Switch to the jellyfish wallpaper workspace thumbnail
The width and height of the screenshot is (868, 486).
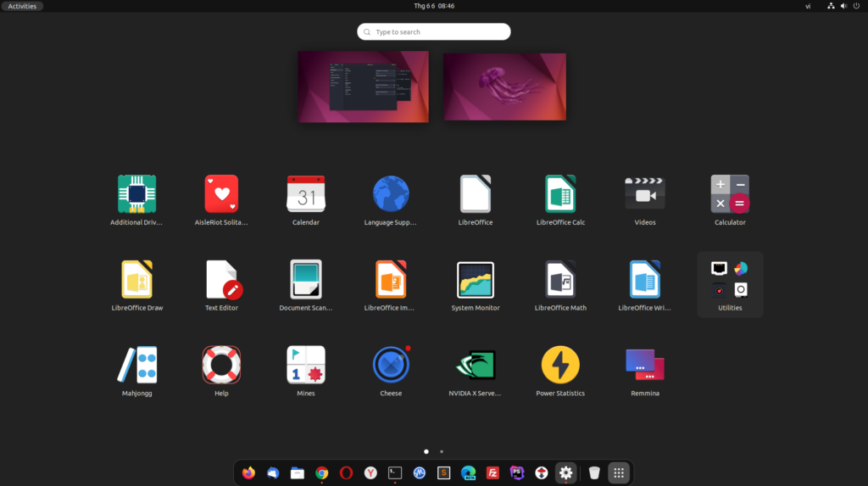coord(504,87)
